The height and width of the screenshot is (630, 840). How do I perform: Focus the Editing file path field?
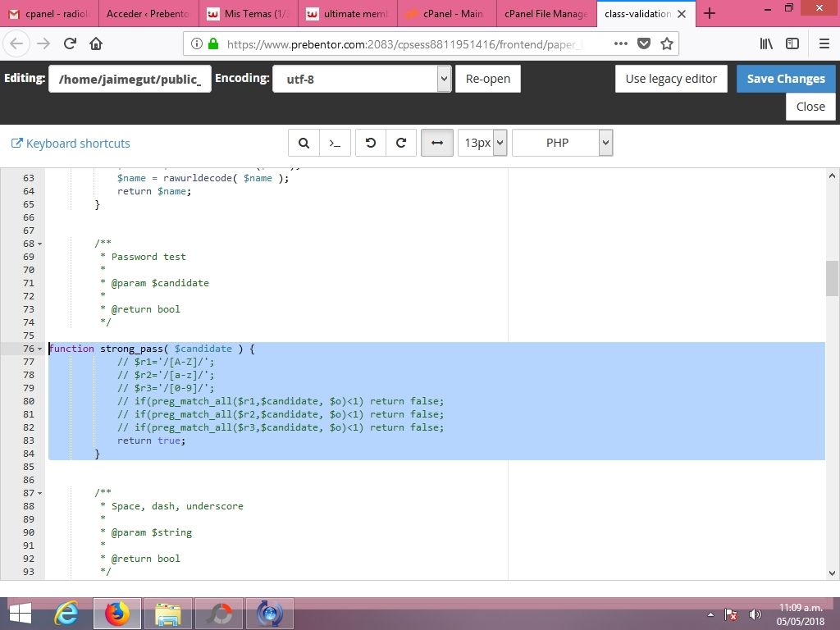130,79
